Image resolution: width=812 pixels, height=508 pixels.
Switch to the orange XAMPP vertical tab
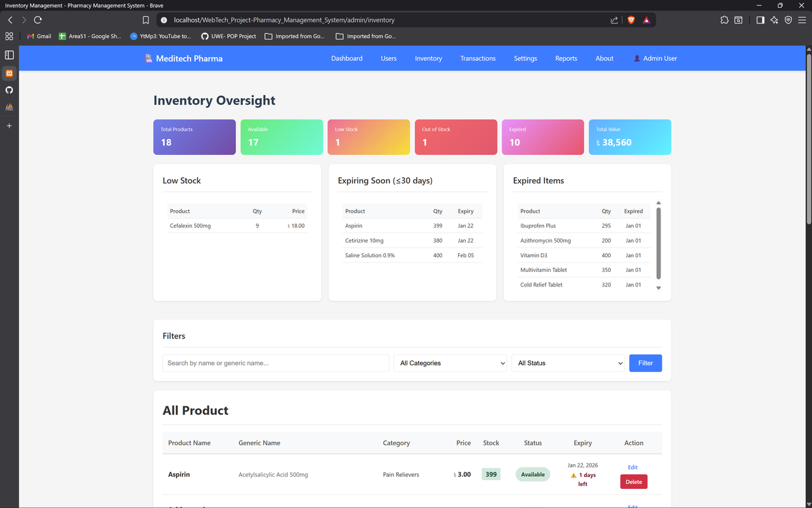click(9, 74)
